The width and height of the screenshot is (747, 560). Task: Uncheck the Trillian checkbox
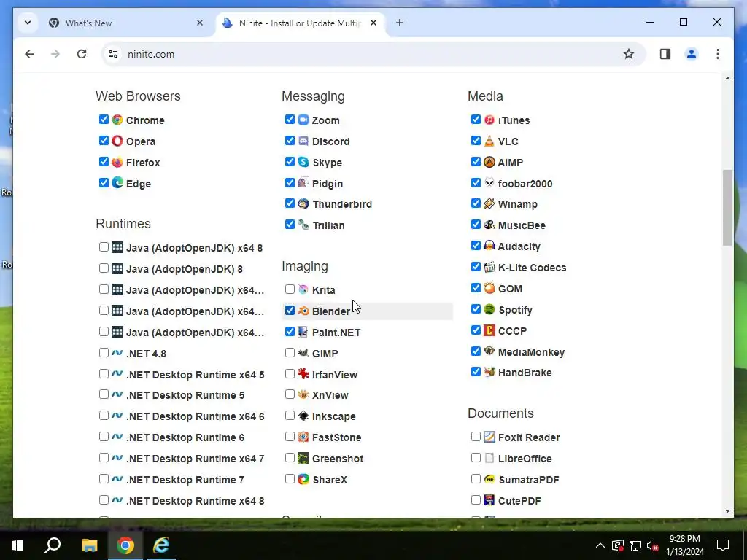click(290, 225)
